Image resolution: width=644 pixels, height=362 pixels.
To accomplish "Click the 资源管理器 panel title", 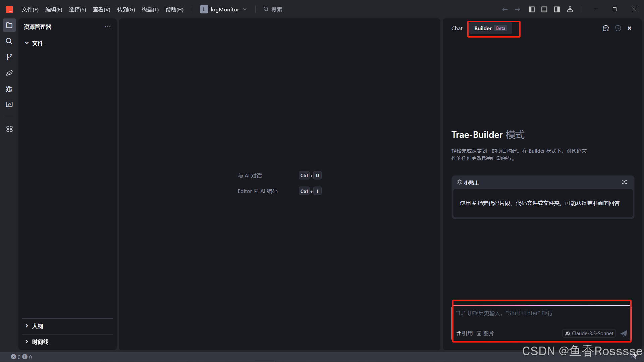I will 37,27.
